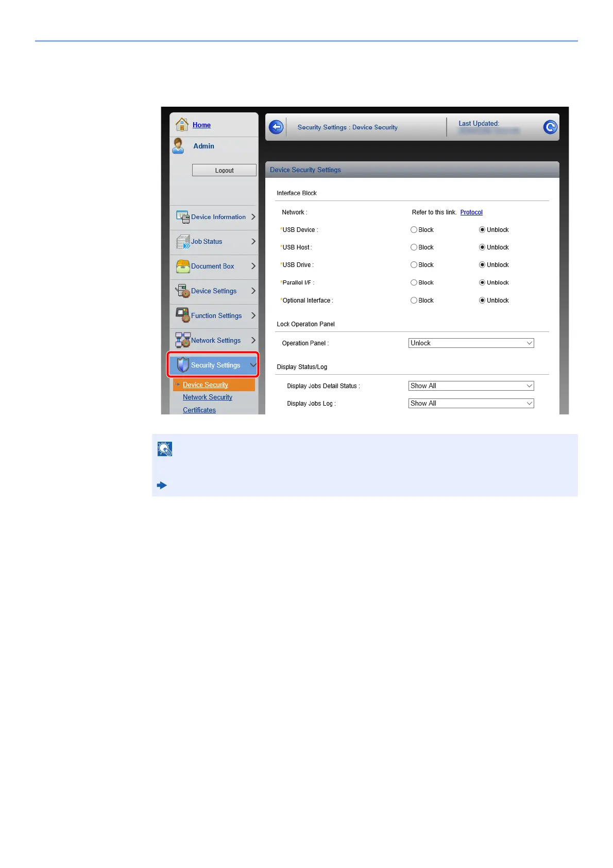613x868 pixels.
Task: Select Block for Parallel I/F
Action: pos(414,282)
